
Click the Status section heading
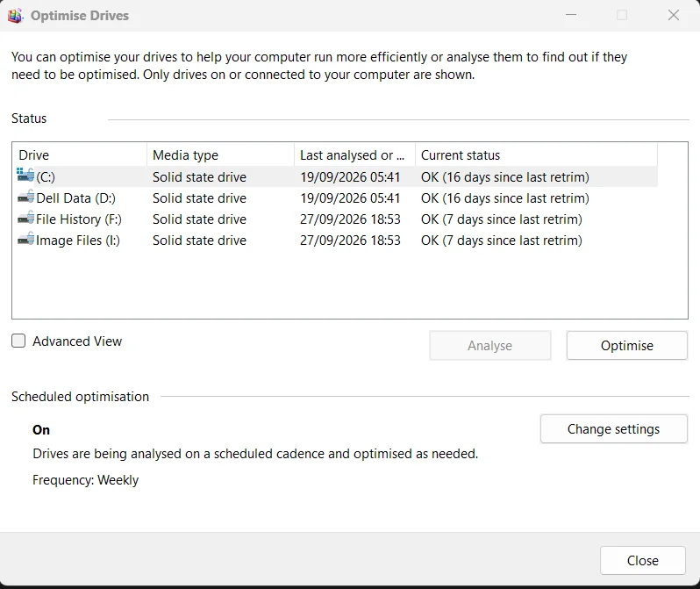coord(29,119)
